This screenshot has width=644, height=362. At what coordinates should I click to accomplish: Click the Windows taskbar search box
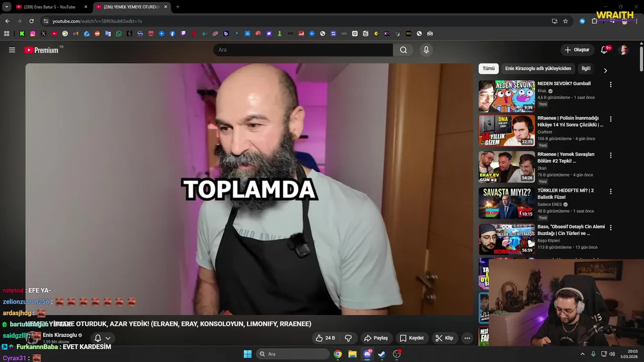[x=293, y=354]
